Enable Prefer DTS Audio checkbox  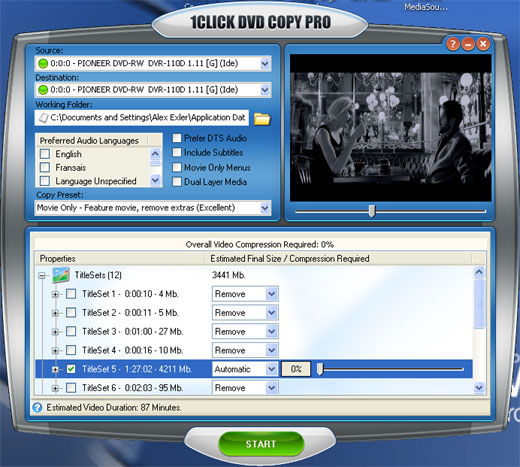tap(177, 138)
